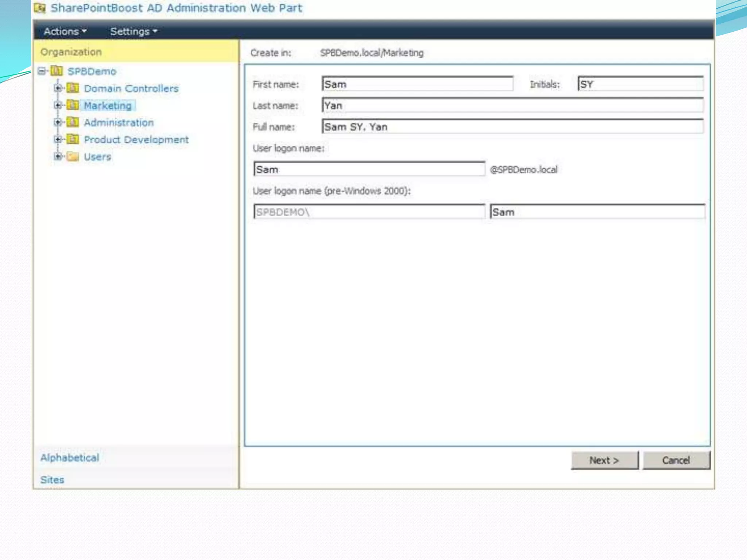This screenshot has height=560, width=747.
Task: Click the Users container folder icon
Action: click(x=73, y=156)
